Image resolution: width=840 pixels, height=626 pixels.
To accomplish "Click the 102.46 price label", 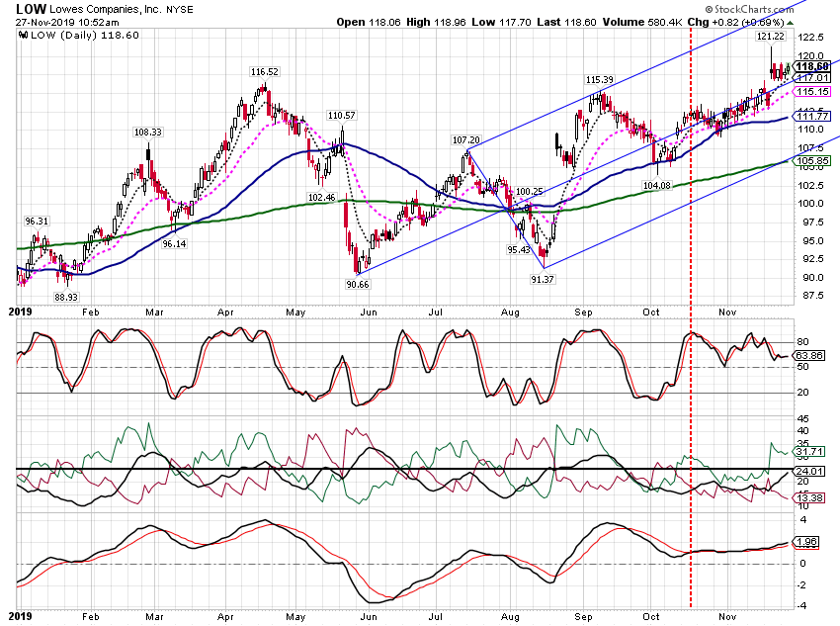I will (321, 197).
